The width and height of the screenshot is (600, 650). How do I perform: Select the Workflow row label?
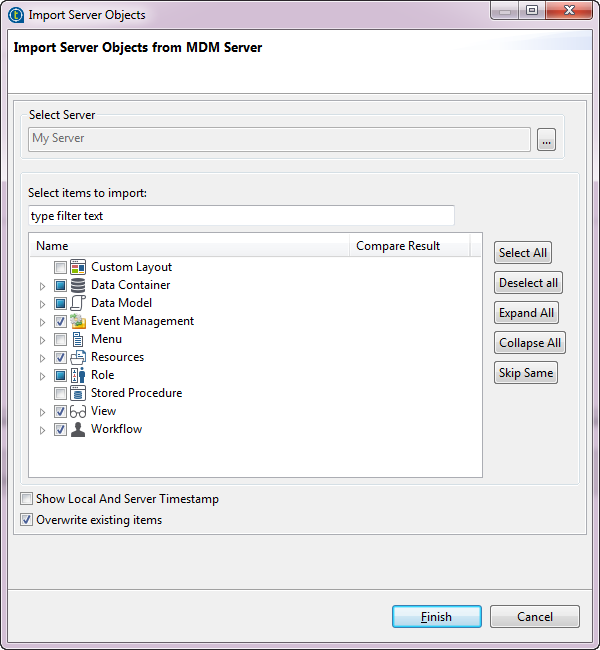(x=117, y=429)
